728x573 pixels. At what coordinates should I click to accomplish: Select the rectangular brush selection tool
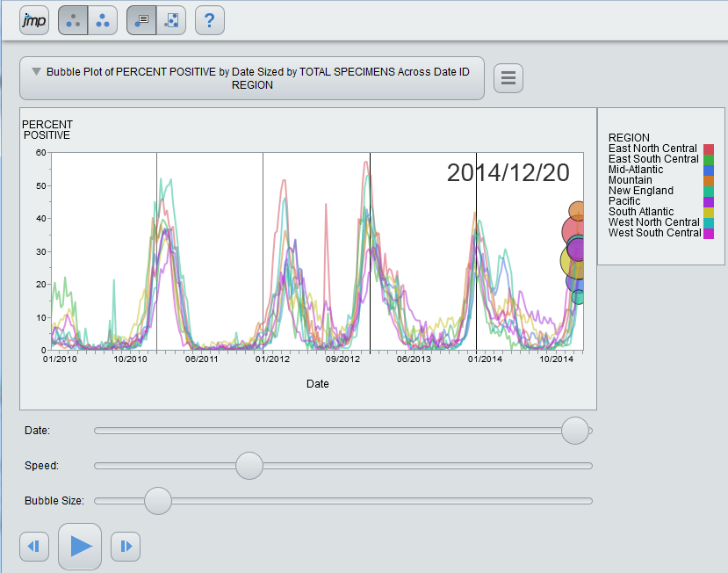[171, 19]
